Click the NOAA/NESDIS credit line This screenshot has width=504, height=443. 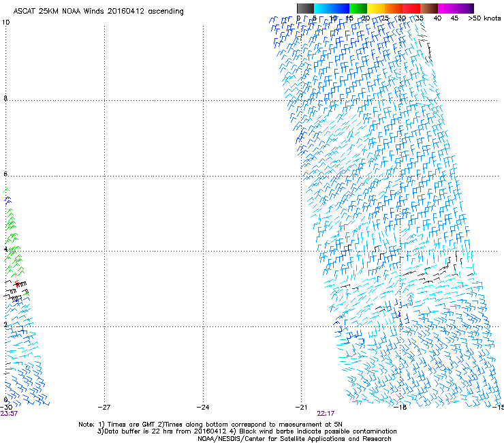pyautogui.click(x=294, y=439)
